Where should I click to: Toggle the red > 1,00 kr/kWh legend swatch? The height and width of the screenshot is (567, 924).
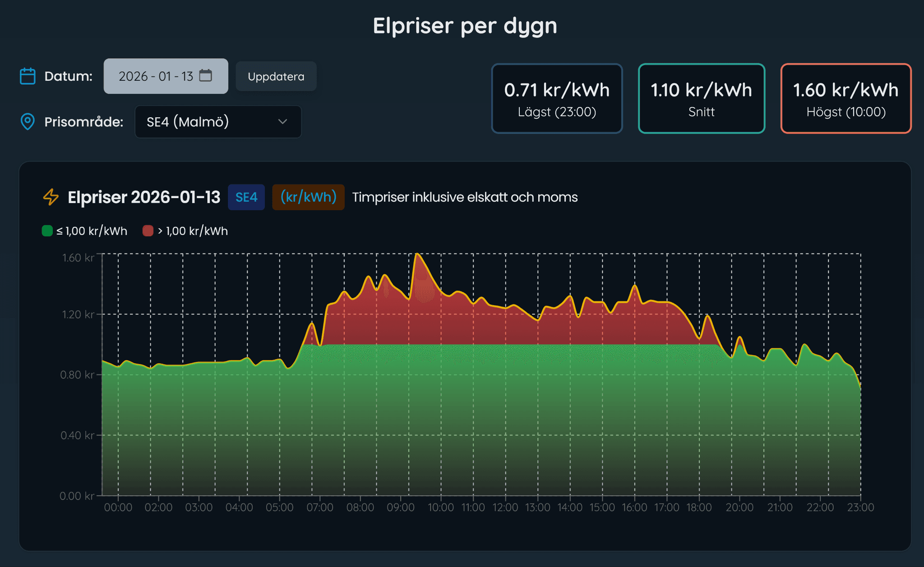tap(148, 231)
